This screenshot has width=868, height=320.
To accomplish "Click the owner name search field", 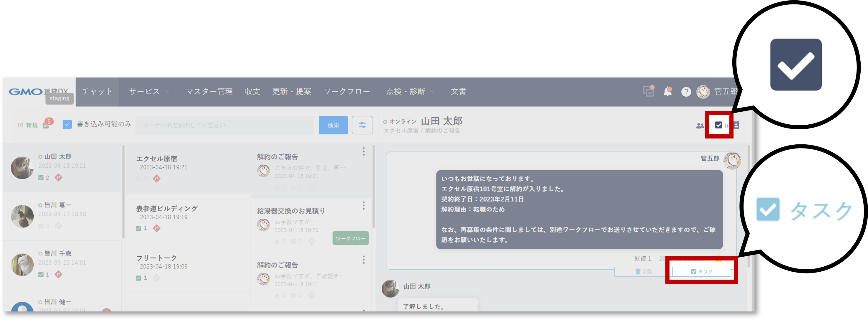I will click(225, 125).
